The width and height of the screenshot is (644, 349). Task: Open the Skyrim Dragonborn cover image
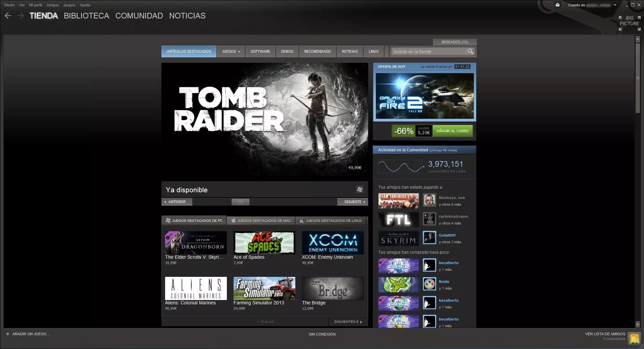click(196, 242)
